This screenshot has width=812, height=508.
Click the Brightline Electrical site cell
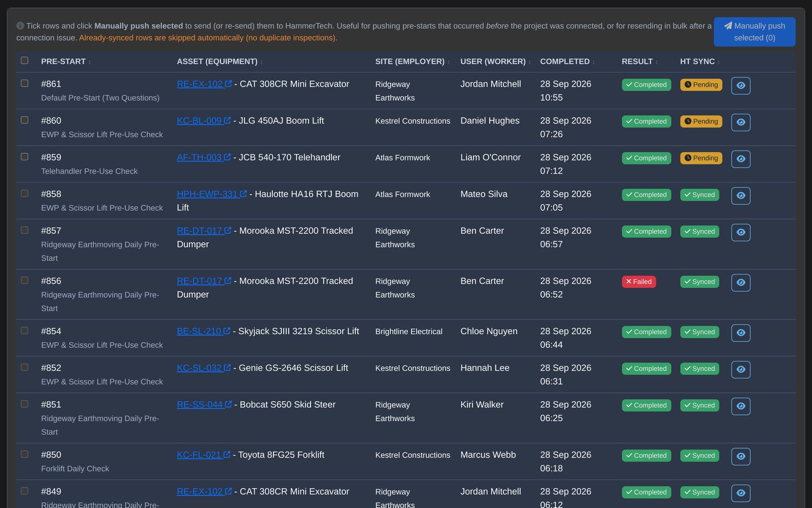click(x=409, y=331)
